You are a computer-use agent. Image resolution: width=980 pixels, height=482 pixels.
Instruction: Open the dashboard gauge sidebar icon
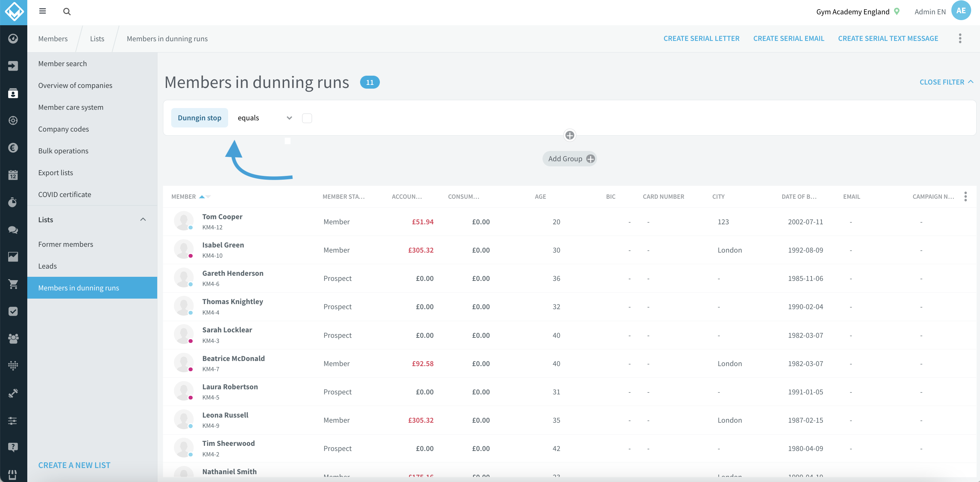13,39
